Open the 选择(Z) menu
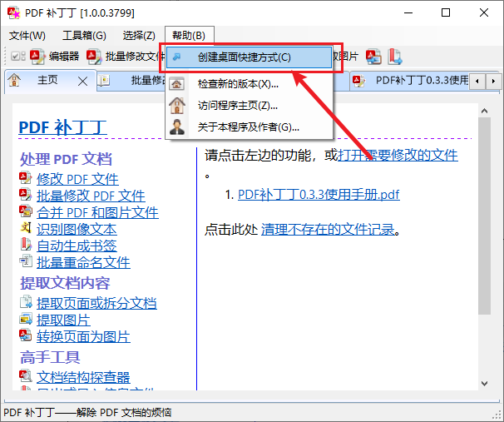Image resolution: width=504 pixels, height=422 pixels. [x=139, y=36]
